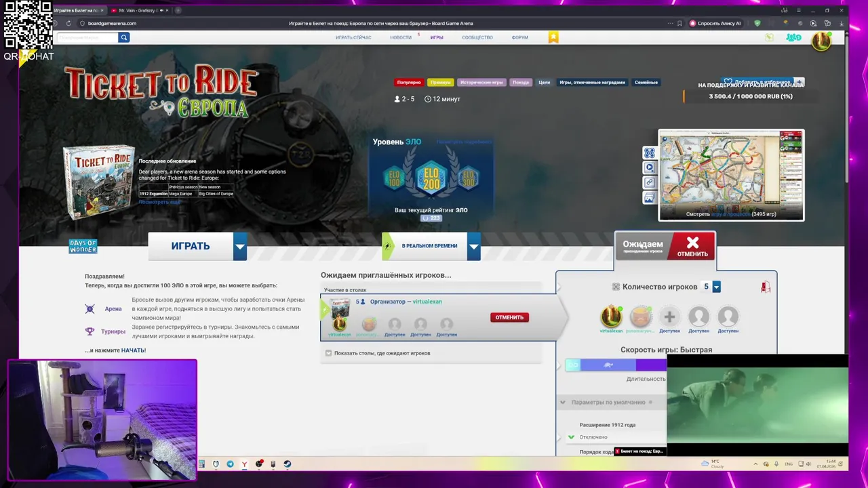Click the 'Поезда' tag
The width and height of the screenshot is (868, 488).
[x=521, y=82]
